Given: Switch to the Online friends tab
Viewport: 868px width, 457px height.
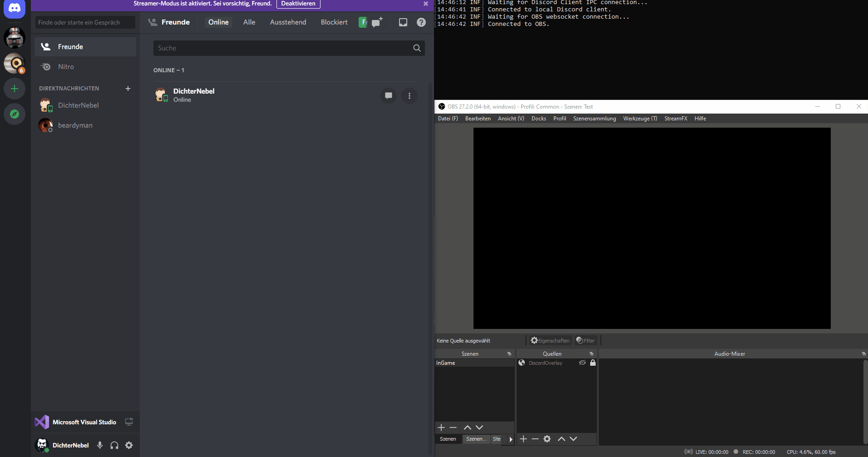Looking at the screenshot, I should click(218, 22).
